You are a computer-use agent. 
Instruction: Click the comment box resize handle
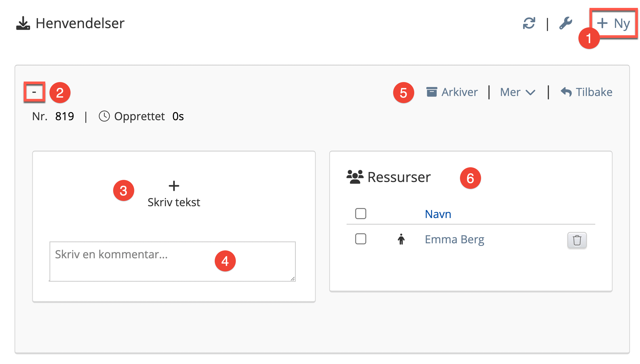(x=293, y=279)
